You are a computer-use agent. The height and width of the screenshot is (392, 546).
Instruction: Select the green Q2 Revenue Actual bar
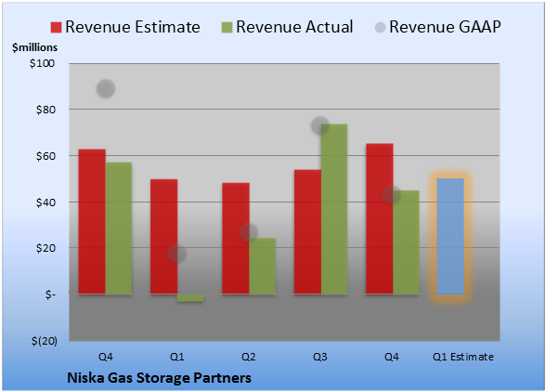click(262, 267)
